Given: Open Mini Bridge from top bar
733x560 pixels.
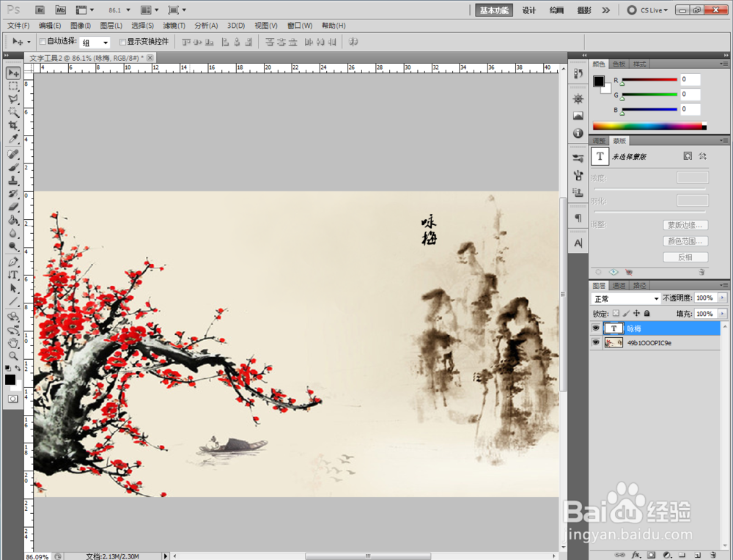Looking at the screenshot, I should click(60, 10).
